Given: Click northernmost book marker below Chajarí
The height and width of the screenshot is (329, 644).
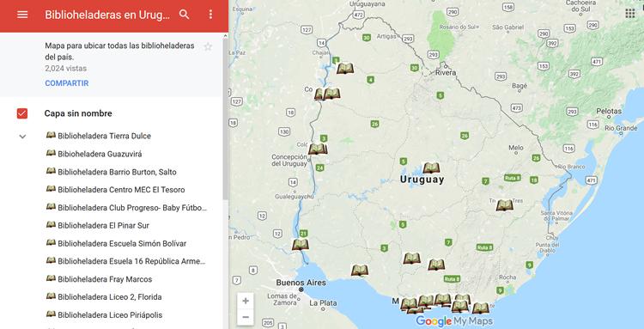Looking at the screenshot, I should [345, 68].
